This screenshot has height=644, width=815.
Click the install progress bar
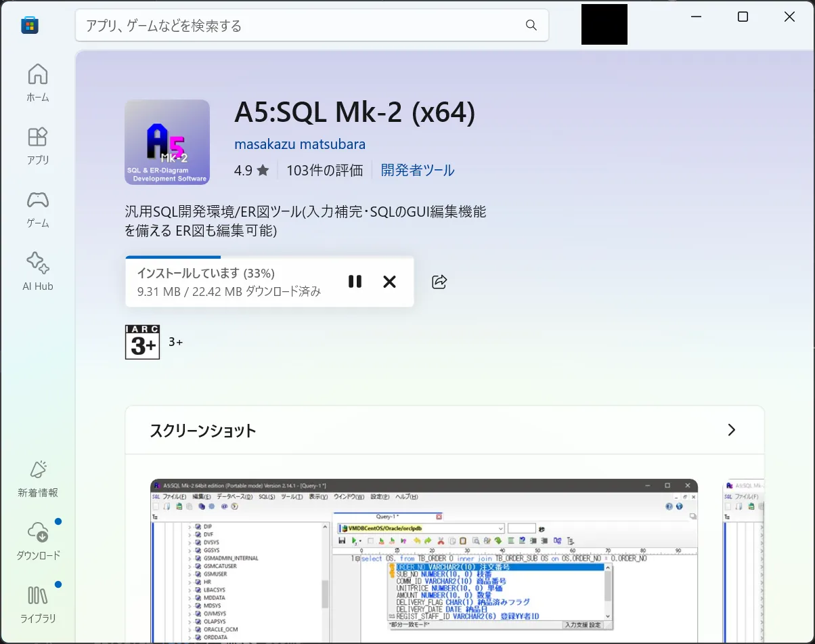(x=269, y=257)
